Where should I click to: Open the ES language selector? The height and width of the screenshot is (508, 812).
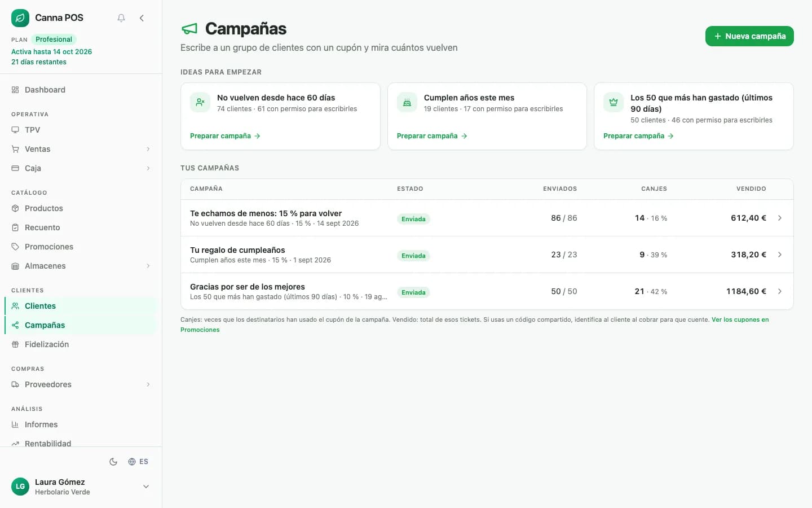pyautogui.click(x=138, y=462)
